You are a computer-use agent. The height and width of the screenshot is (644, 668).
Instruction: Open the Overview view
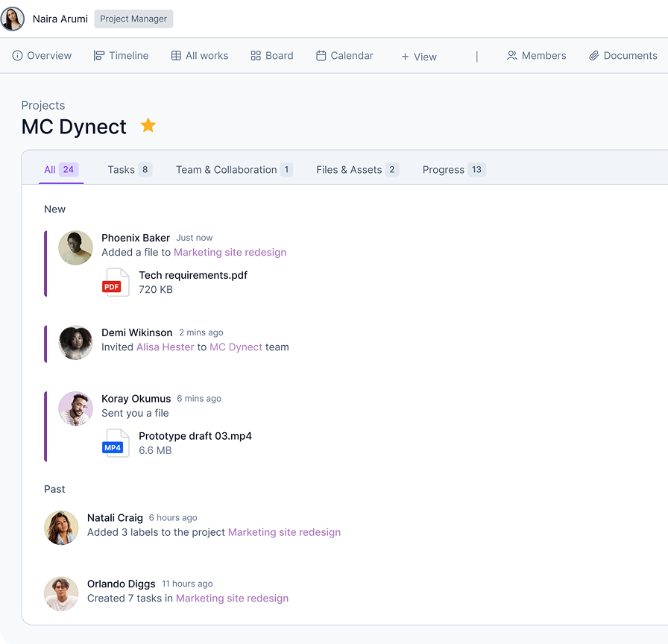[x=42, y=56]
